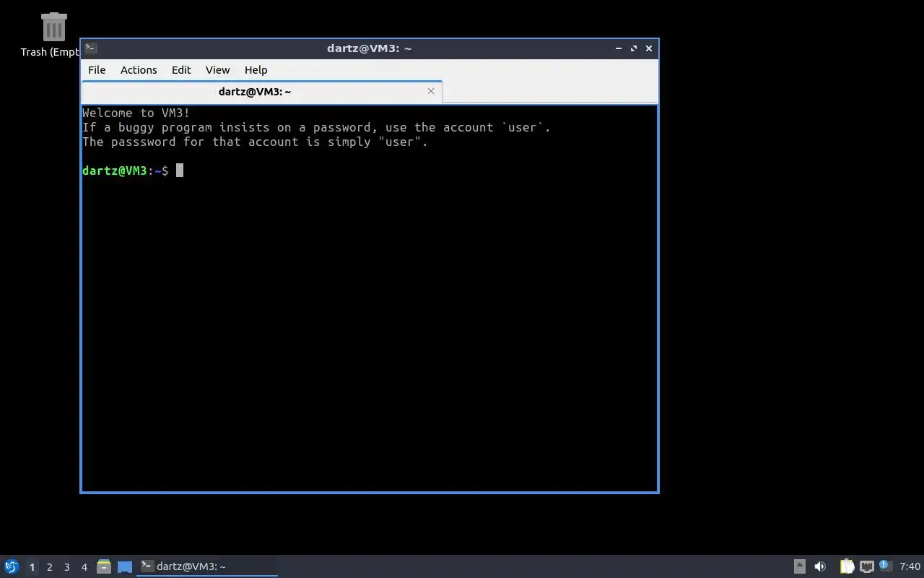Minimize the terminal window
This screenshot has width=924, height=578.
click(619, 48)
